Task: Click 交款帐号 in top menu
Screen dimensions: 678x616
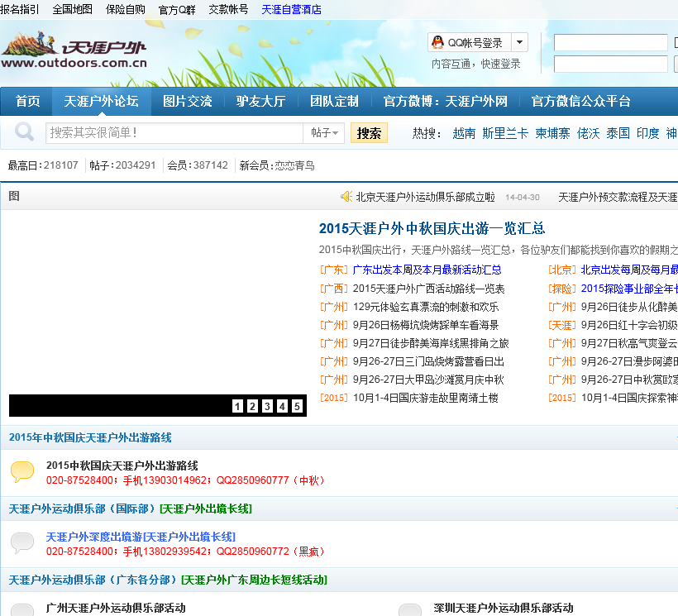Action: (x=228, y=10)
